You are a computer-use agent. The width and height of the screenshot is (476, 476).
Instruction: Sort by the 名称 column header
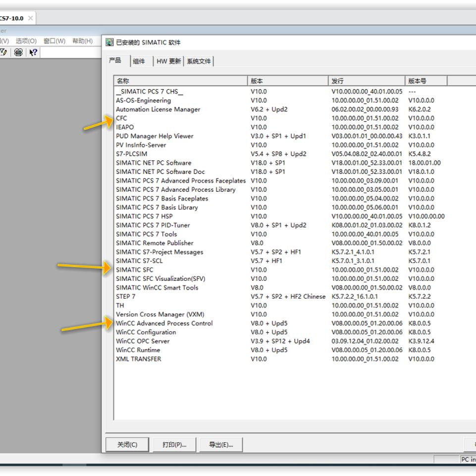tap(181, 81)
